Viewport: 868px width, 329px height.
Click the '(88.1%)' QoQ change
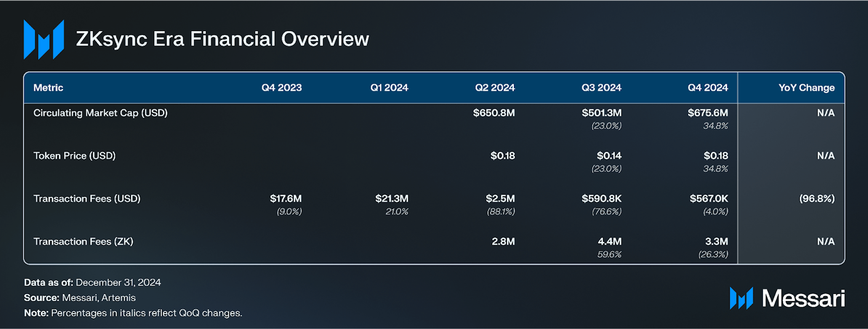point(501,212)
